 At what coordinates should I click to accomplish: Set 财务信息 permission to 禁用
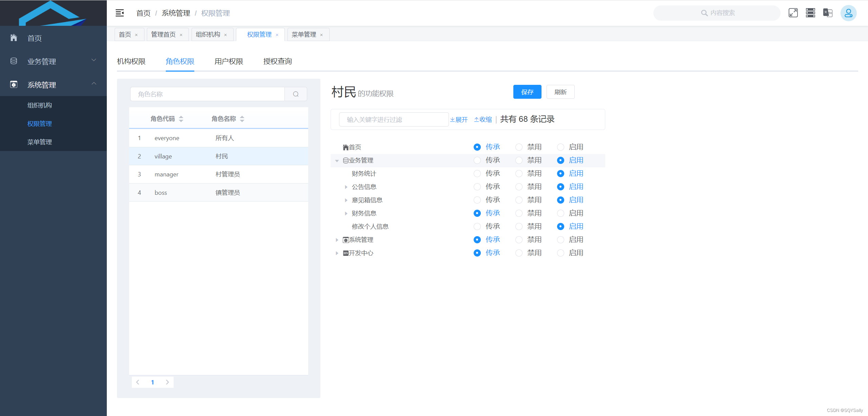click(519, 213)
